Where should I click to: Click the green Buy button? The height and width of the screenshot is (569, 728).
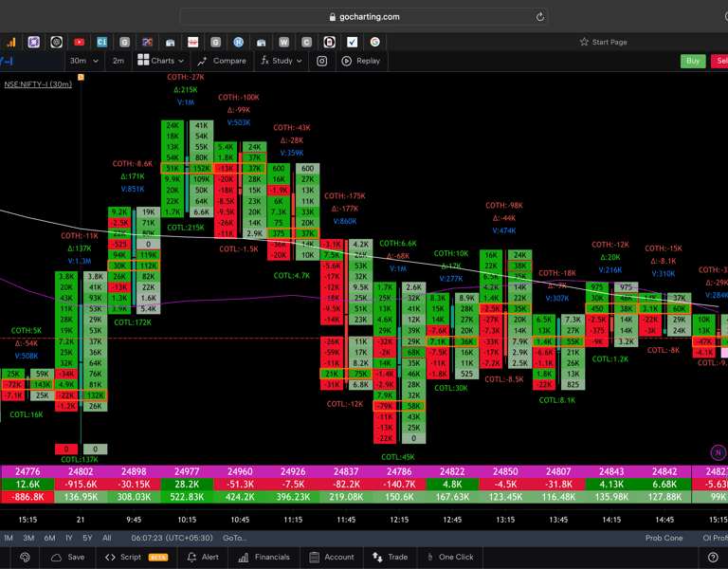coord(693,61)
